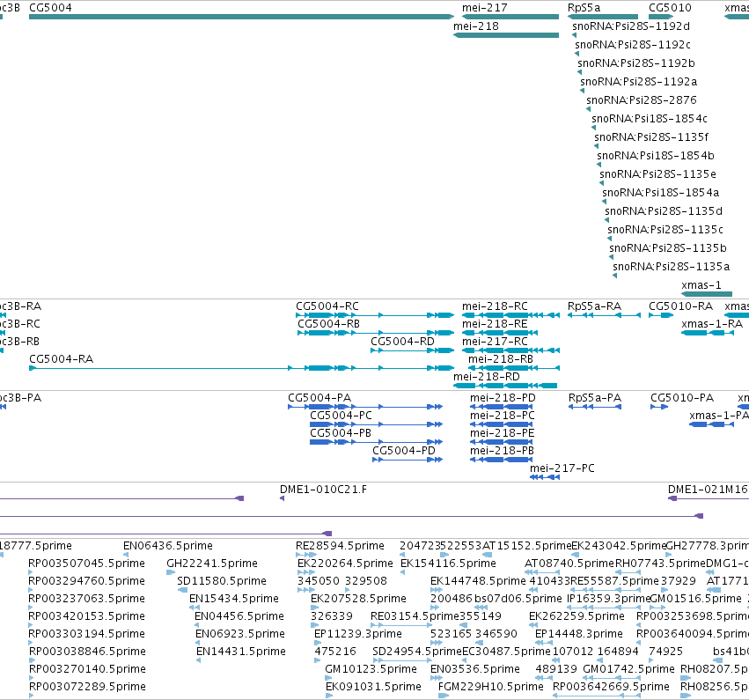
Task: Select snoRNA:Psi18S-1854b label
Action: (x=656, y=156)
